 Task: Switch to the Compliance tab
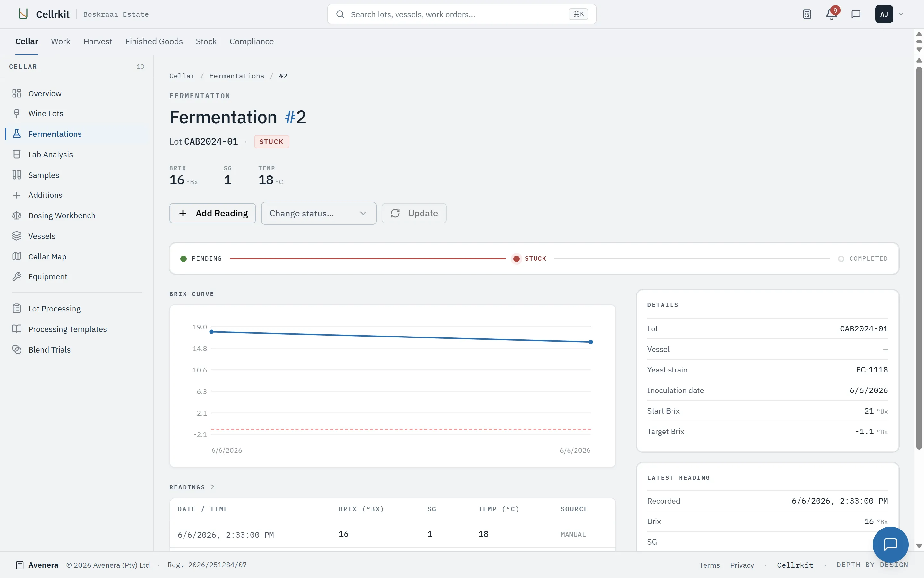pyautogui.click(x=252, y=41)
